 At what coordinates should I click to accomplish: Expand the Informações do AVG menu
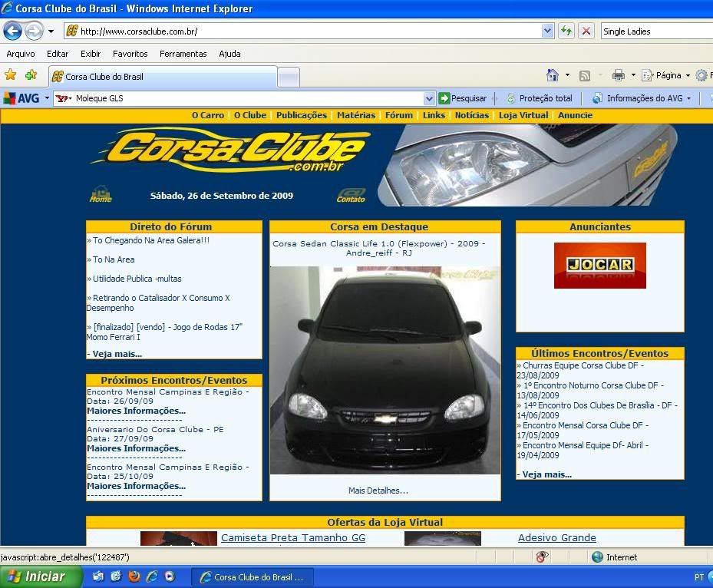point(688,98)
